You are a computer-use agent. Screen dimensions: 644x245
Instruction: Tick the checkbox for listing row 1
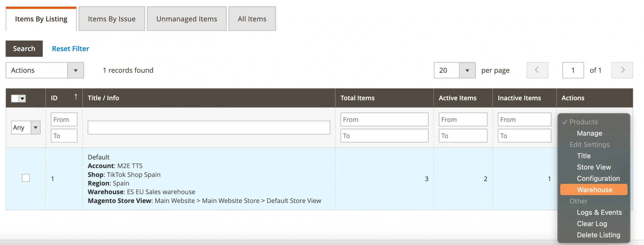[x=26, y=178]
